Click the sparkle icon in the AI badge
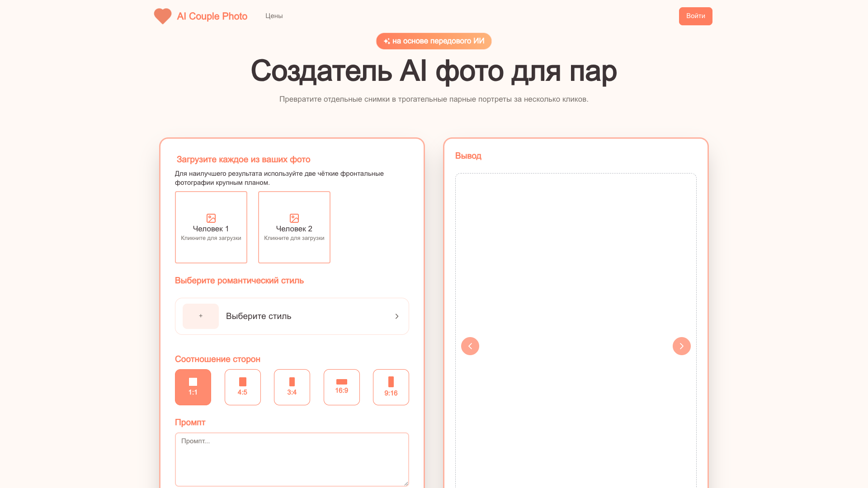This screenshot has height=488, width=868. click(387, 41)
